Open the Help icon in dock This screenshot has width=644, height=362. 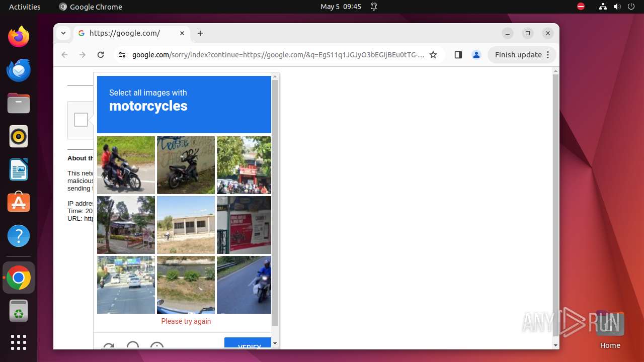tap(19, 236)
